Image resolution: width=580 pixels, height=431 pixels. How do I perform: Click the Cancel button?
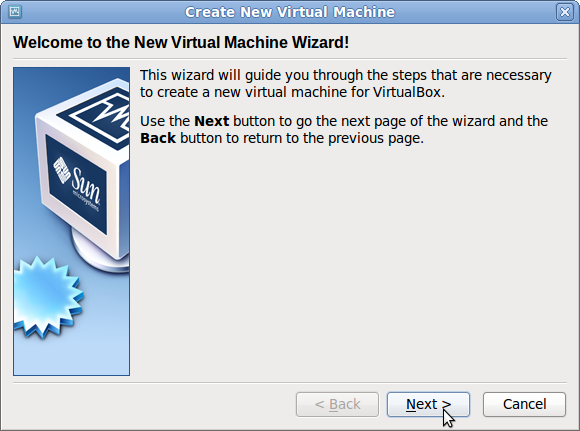524,404
